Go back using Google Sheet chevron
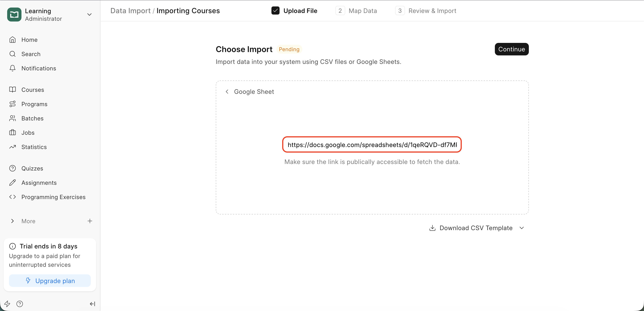 coord(227,92)
